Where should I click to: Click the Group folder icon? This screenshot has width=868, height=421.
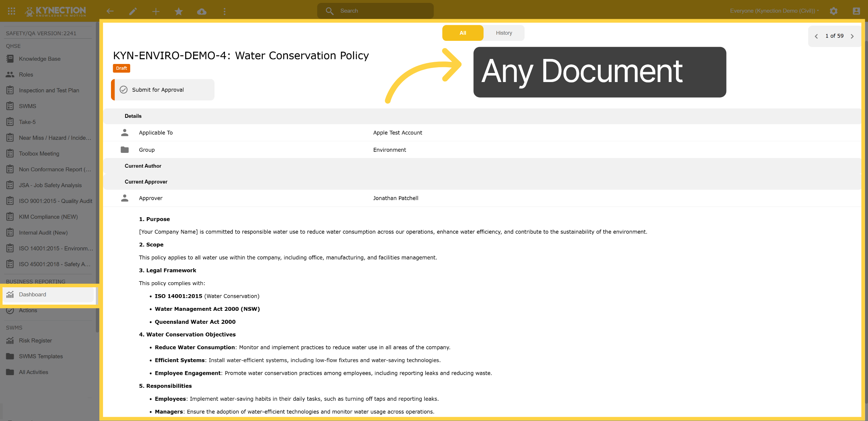tap(125, 150)
